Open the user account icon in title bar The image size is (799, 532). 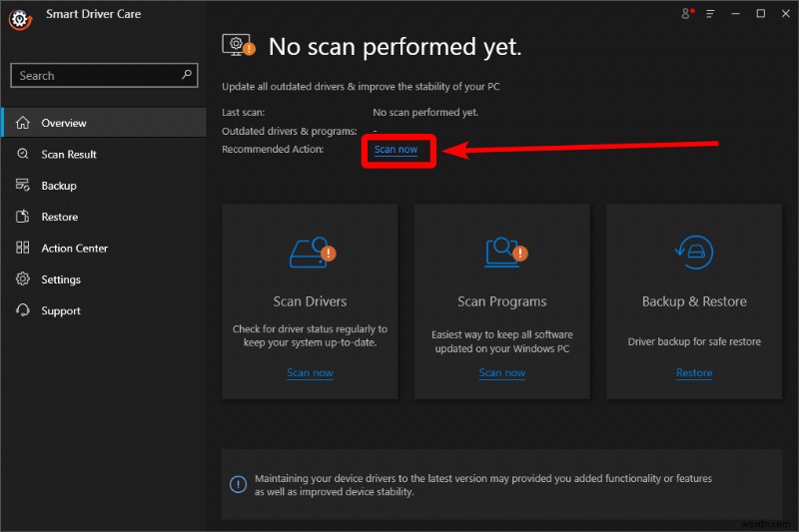click(687, 13)
